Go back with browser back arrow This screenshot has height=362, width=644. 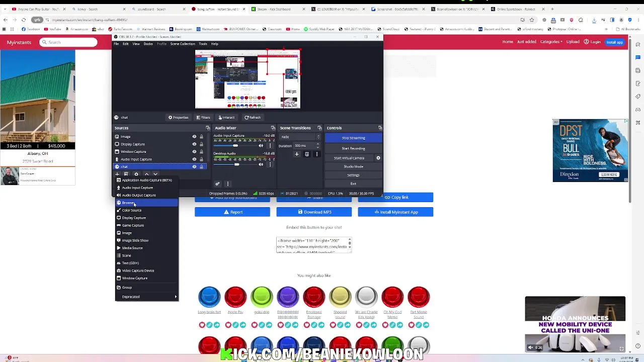click(x=6, y=20)
